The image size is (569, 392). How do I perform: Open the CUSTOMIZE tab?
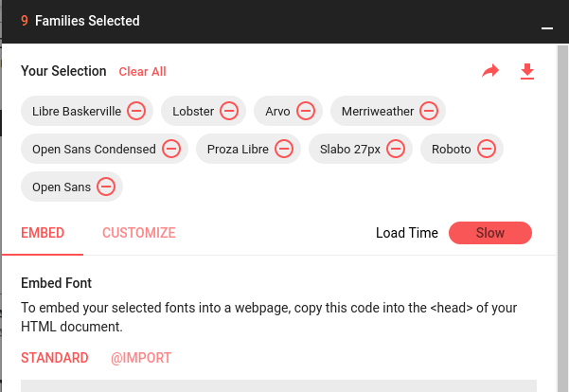[x=139, y=233]
